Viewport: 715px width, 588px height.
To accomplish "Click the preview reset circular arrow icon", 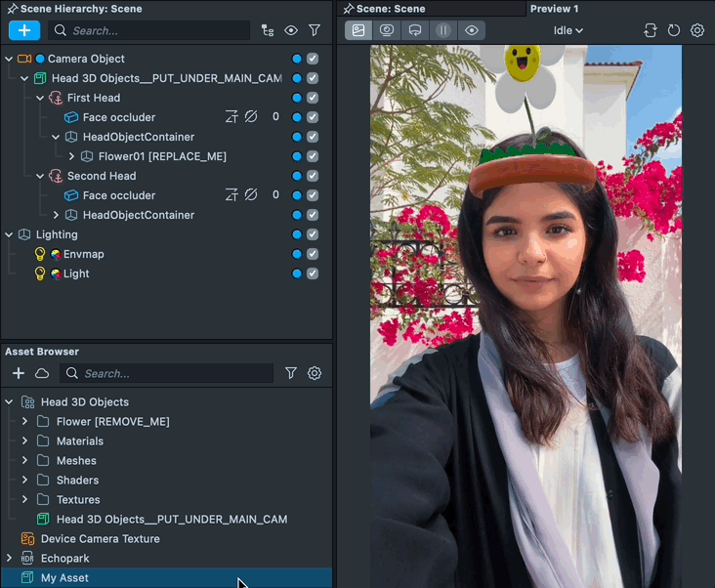I will tap(674, 30).
